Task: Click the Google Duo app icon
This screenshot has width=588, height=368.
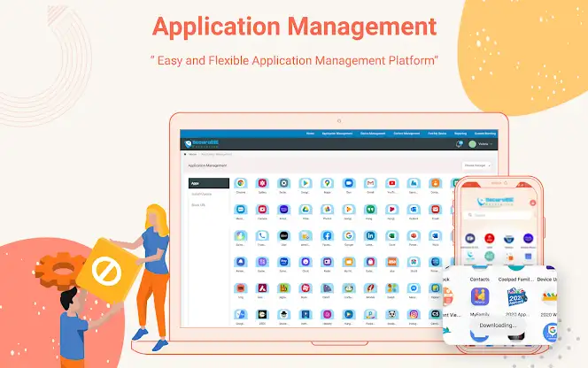Action: pos(349,183)
